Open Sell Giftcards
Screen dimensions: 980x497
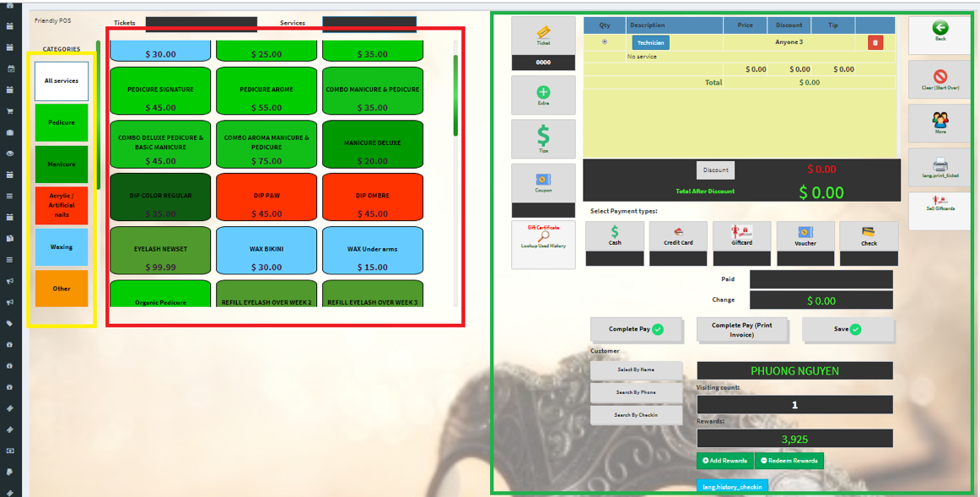click(940, 211)
